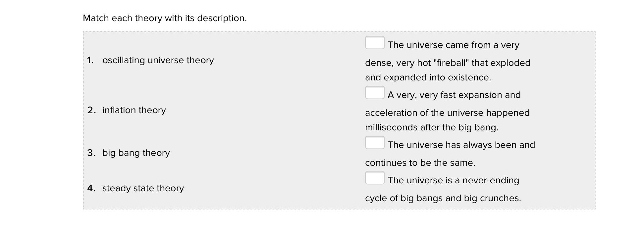Select the 'oscillating universe theory' label

click(158, 60)
